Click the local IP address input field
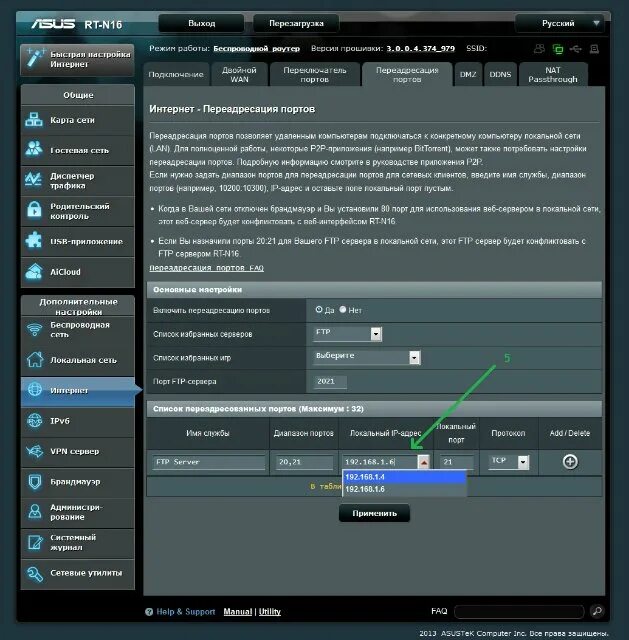The width and height of the screenshot is (629, 640). [x=380, y=462]
